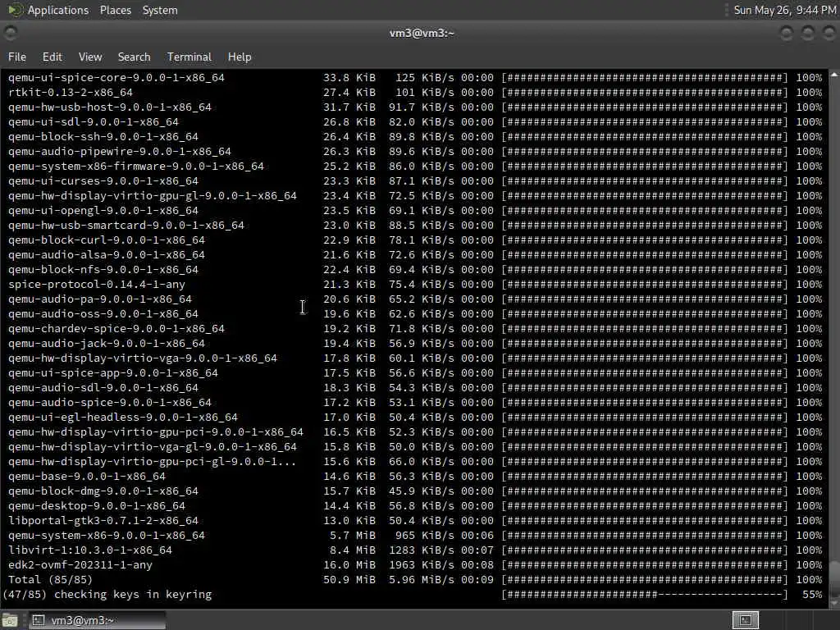
Task: Select qemu-system-x86-9.0.0-1-x86_64 text
Action: (107, 536)
